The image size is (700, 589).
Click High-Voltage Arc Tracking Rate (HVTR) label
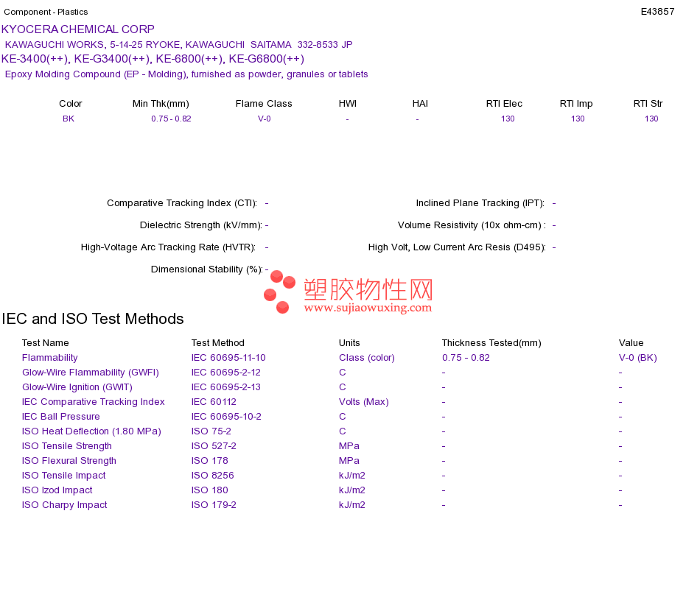tap(168, 247)
